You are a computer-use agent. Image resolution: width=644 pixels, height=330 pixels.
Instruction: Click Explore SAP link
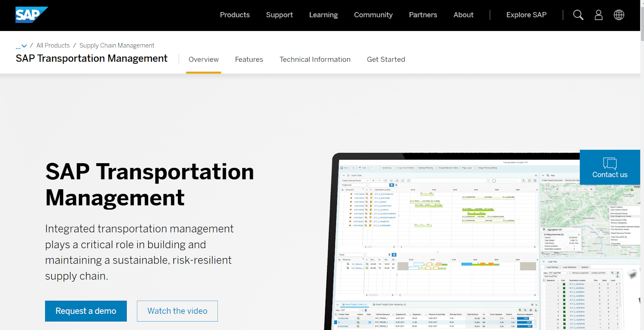[x=526, y=15]
